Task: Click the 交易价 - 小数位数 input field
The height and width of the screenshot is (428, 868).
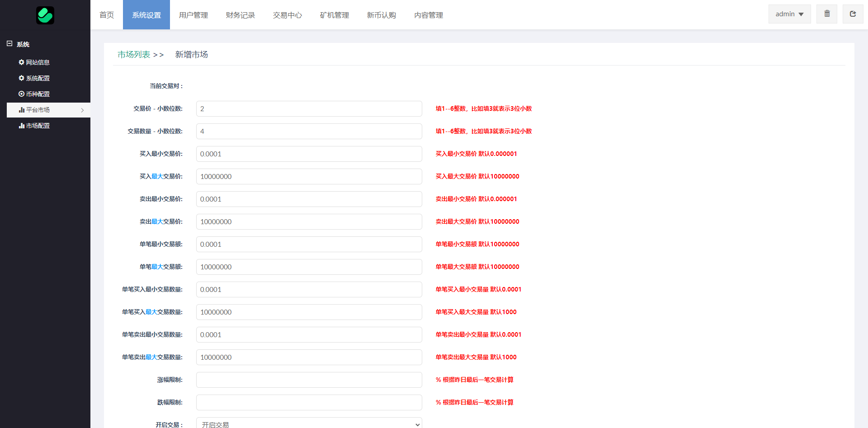Action: (309, 108)
